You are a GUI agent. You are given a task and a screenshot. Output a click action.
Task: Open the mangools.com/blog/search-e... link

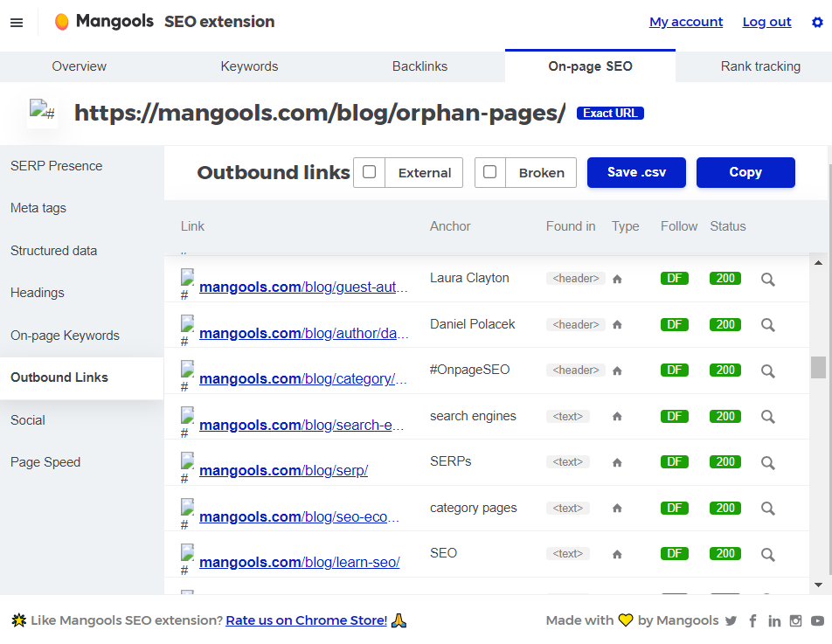(302, 425)
